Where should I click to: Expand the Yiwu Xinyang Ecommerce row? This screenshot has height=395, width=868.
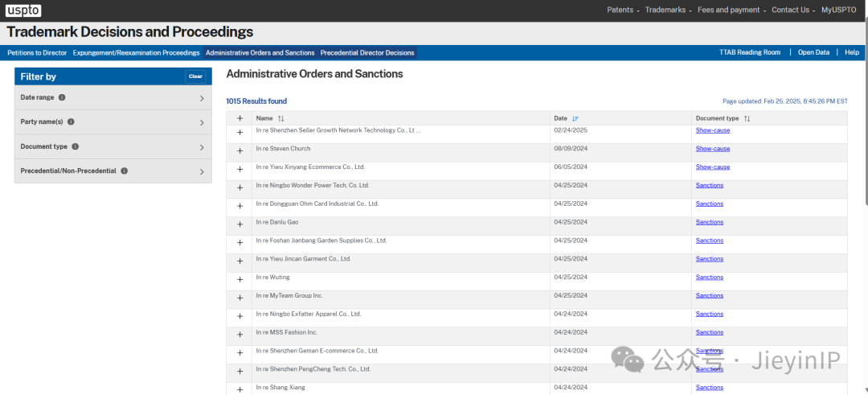coord(240,170)
